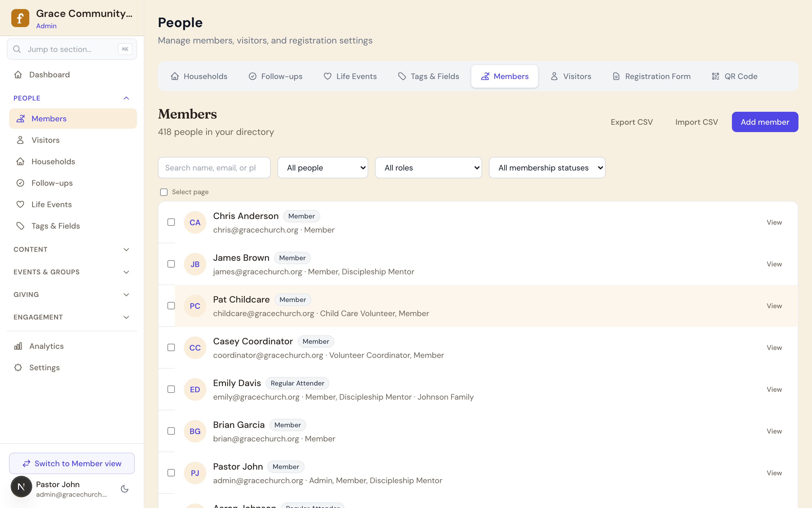Switch to the Life Events tab
Image resolution: width=812 pixels, height=508 pixels.
point(350,76)
